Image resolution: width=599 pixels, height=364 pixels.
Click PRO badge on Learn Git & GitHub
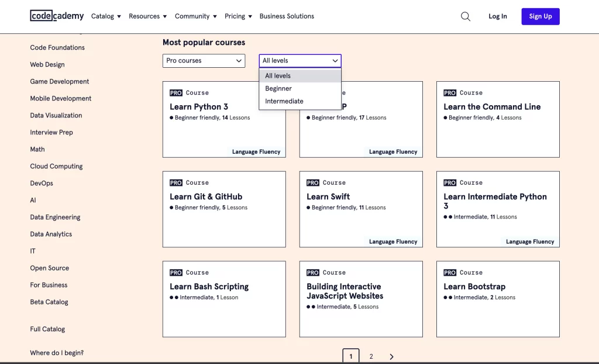click(175, 183)
